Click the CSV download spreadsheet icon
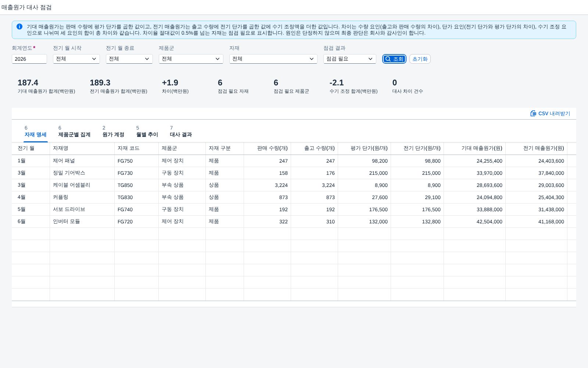Screen dimensions: 588x368 533,113
